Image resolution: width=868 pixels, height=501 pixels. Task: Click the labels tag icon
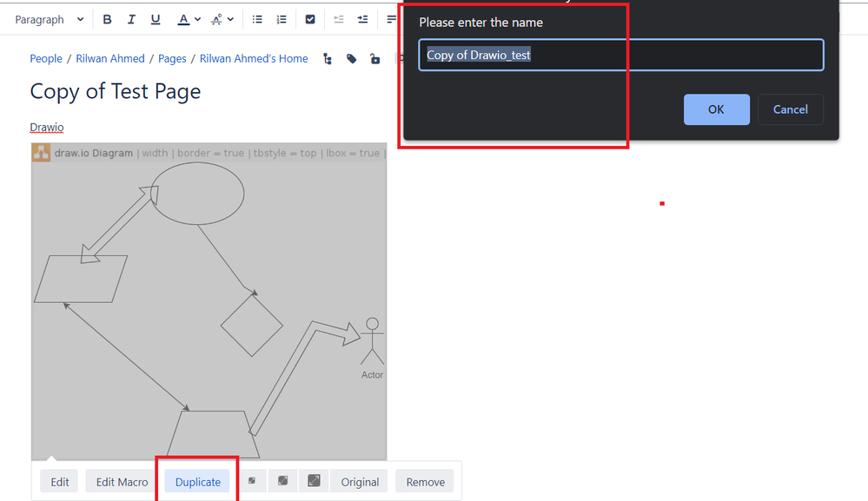click(x=352, y=59)
